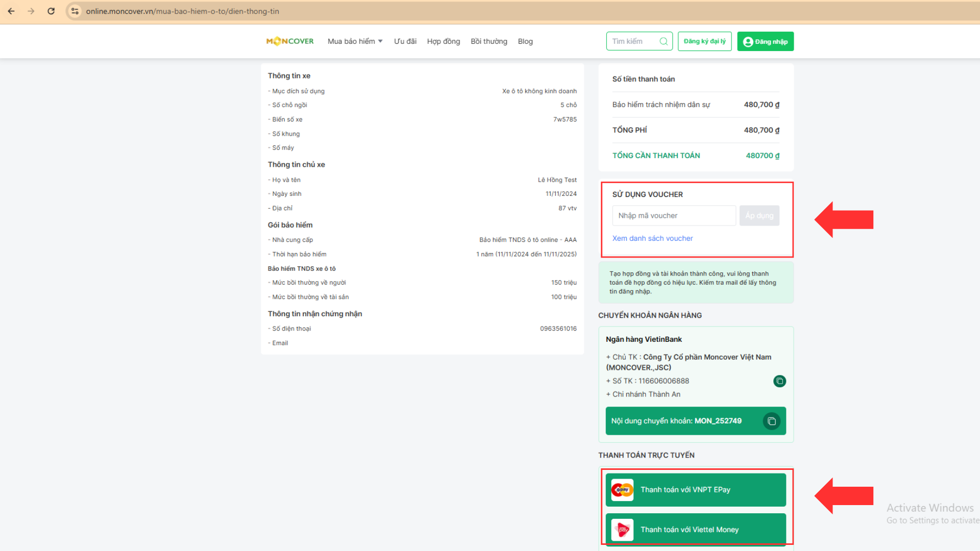Click the Ngân hàng VietinBank heading
The height and width of the screenshot is (551, 980).
click(x=644, y=339)
